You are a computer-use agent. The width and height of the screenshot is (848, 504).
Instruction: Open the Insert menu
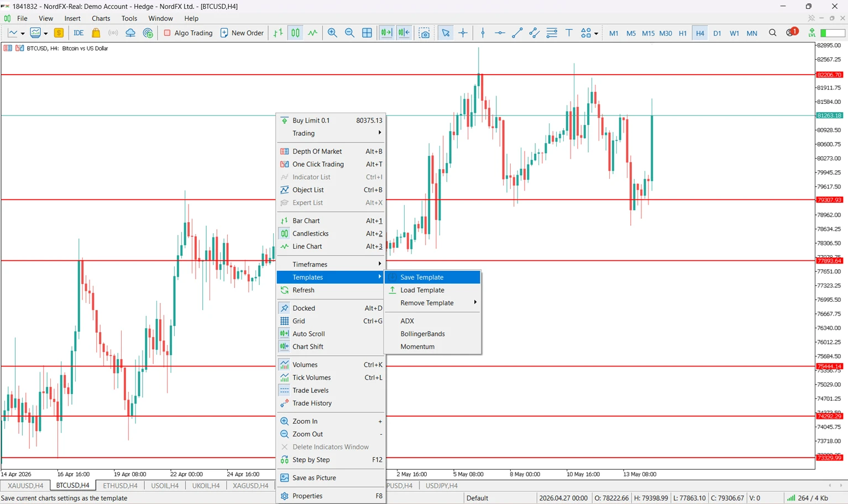click(x=72, y=18)
